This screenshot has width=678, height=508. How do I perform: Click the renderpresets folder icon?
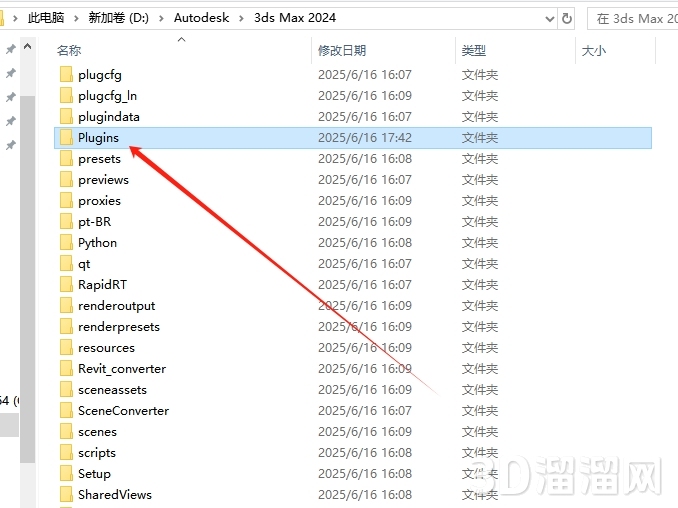[66, 326]
